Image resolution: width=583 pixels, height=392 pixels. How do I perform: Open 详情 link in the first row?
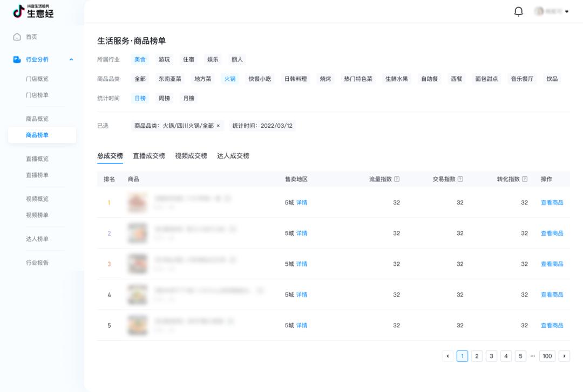point(300,202)
